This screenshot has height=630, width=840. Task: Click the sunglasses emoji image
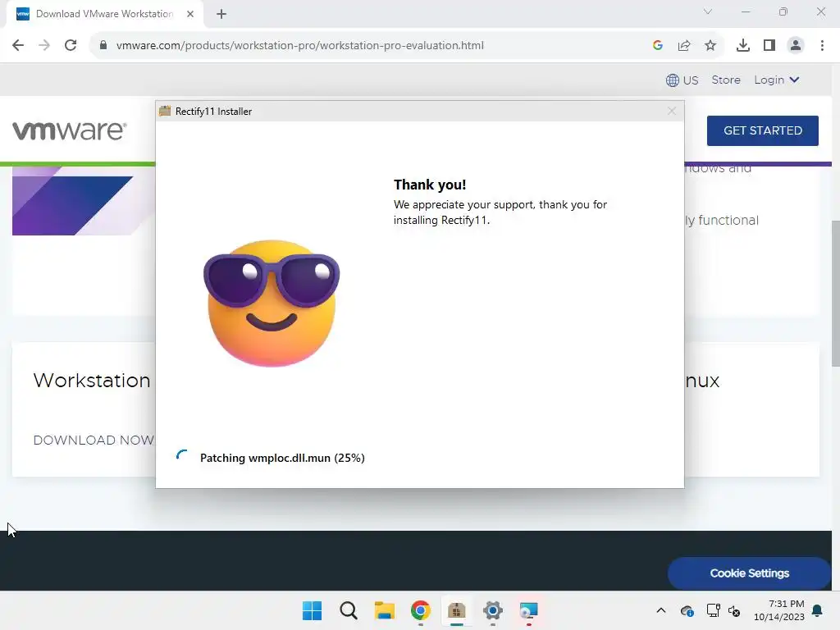point(272,304)
